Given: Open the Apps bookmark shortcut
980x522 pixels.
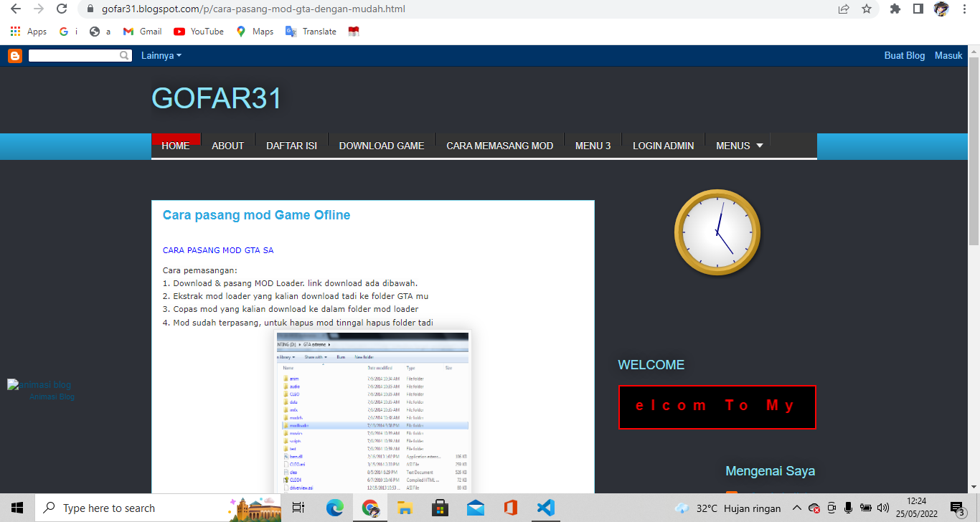Looking at the screenshot, I should 29,32.
